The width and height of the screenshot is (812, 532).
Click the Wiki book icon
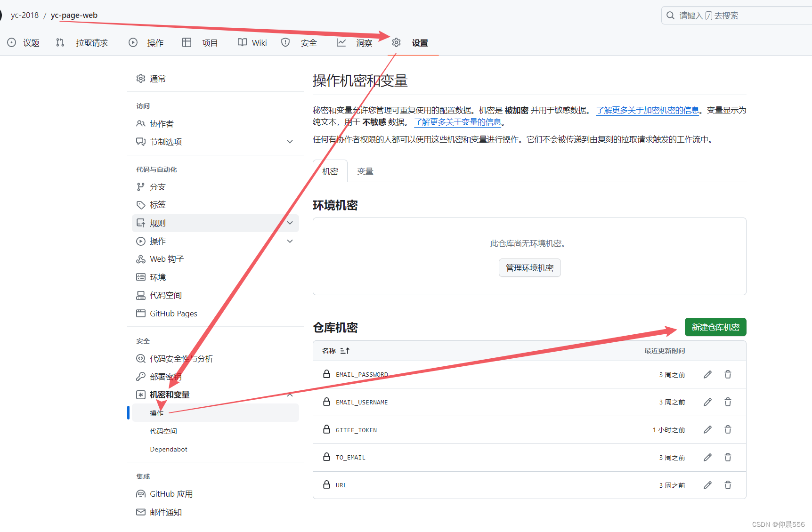coord(242,42)
